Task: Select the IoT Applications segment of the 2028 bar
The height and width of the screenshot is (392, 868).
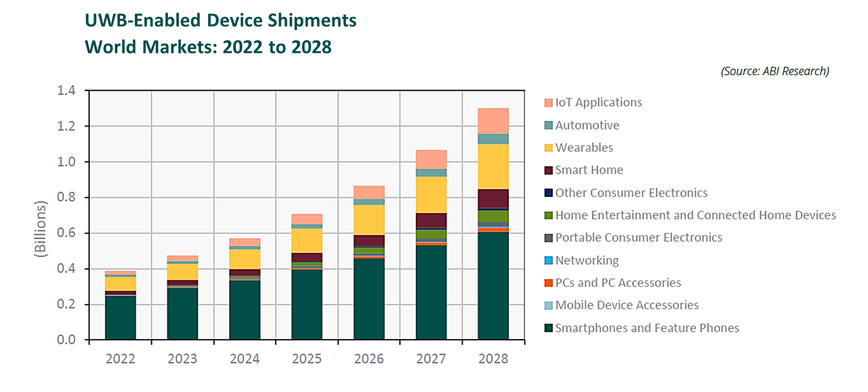Action: tap(493, 121)
